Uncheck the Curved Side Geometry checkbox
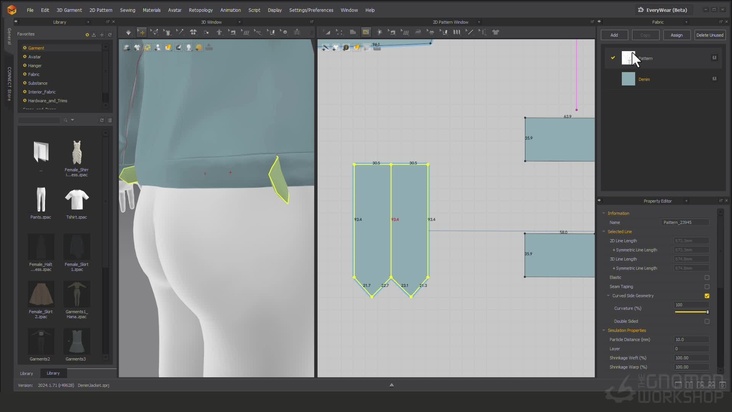The image size is (732, 412). pos(707,296)
